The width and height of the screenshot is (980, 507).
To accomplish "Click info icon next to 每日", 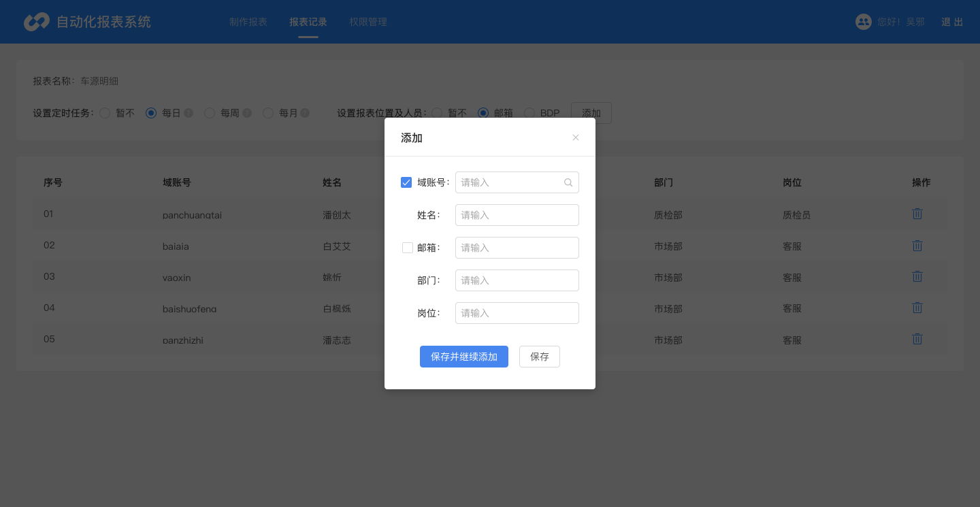I will click(x=189, y=113).
